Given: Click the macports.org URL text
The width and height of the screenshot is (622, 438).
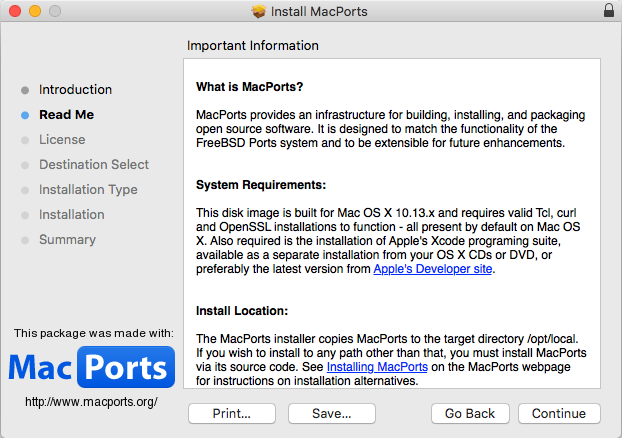Looking at the screenshot, I should click(x=91, y=402).
